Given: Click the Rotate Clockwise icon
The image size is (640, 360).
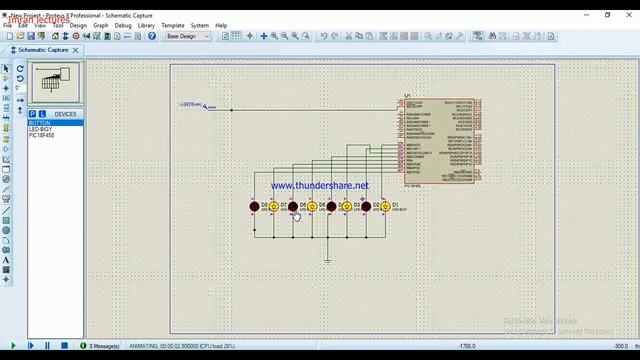Looking at the screenshot, I should point(20,69).
